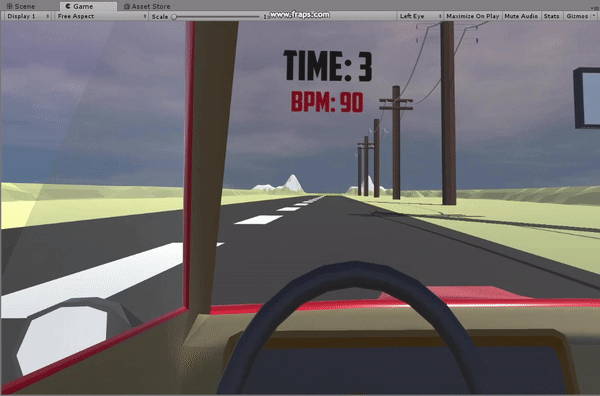
Task: Toggle the Gizmos button
Action: click(x=577, y=16)
